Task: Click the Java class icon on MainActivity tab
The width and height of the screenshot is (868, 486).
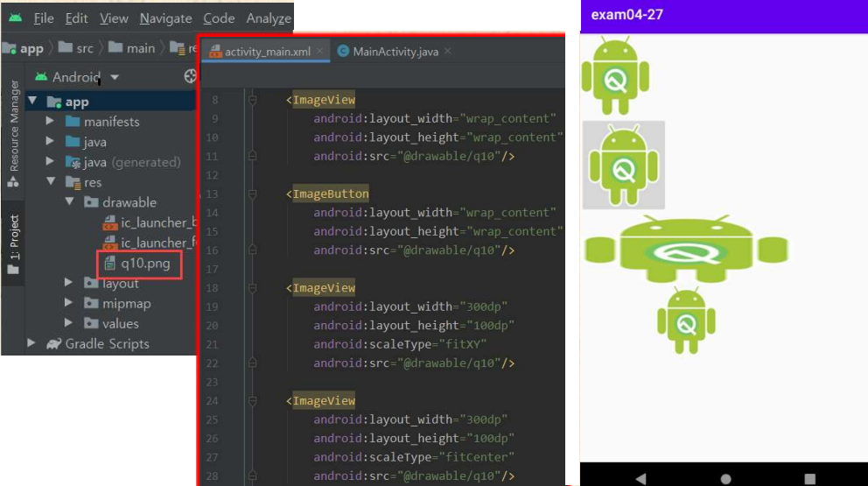Action: click(x=343, y=51)
